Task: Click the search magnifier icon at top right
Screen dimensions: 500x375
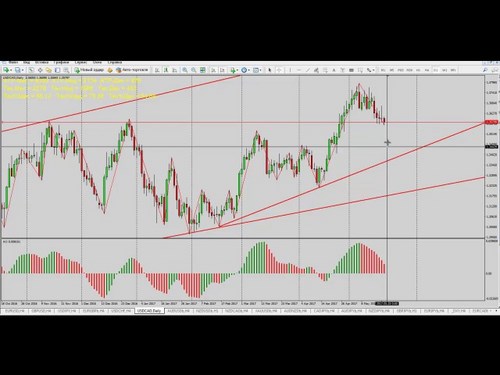Action: (485, 70)
